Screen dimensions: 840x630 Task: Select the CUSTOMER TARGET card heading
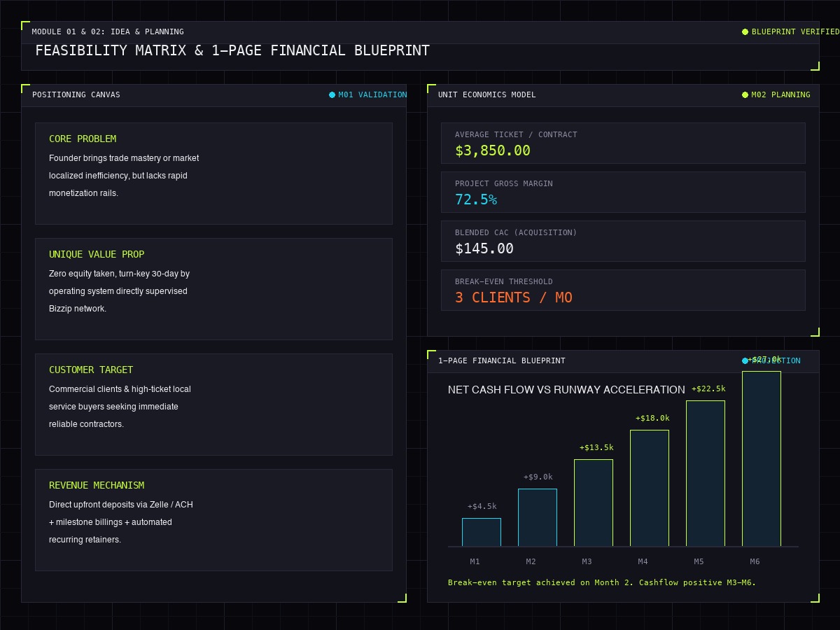(x=91, y=370)
